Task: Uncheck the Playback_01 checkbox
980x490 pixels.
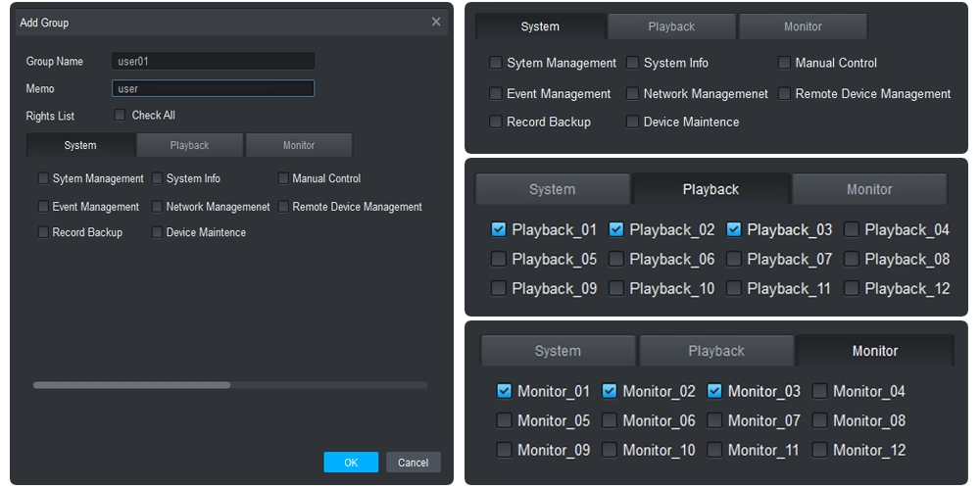Action: pos(499,230)
